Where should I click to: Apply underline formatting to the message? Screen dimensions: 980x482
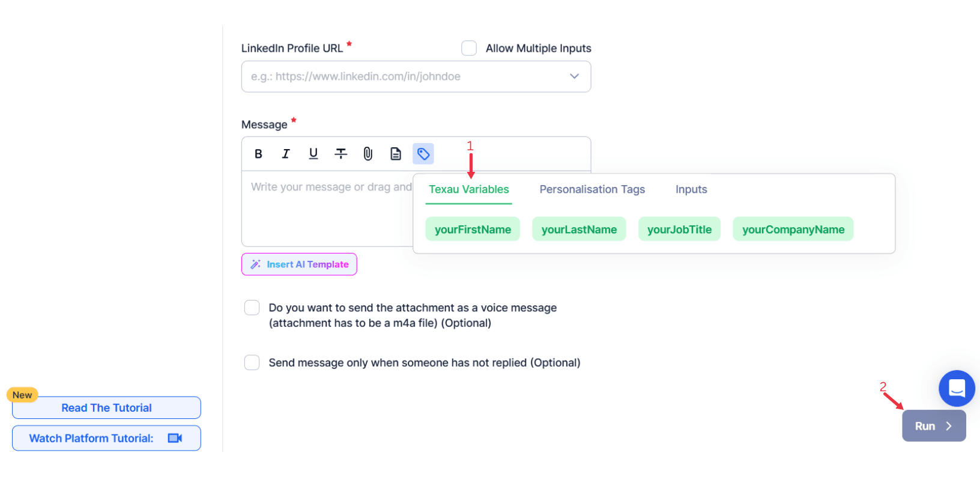(x=313, y=153)
